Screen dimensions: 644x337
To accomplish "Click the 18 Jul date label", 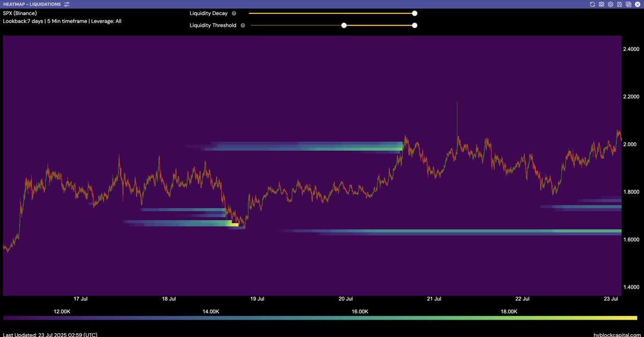I will pos(169,299).
